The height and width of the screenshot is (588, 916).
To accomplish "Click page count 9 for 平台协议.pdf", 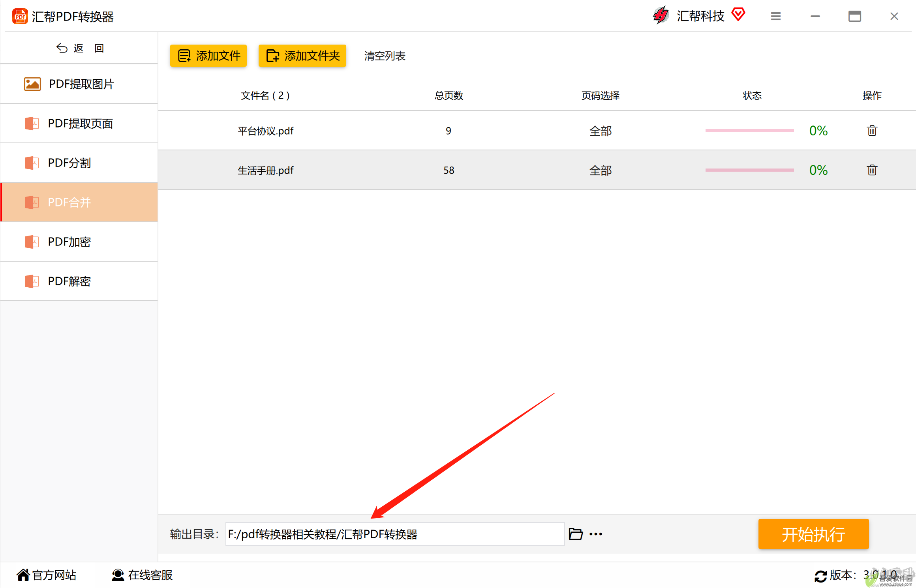I will point(449,131).
